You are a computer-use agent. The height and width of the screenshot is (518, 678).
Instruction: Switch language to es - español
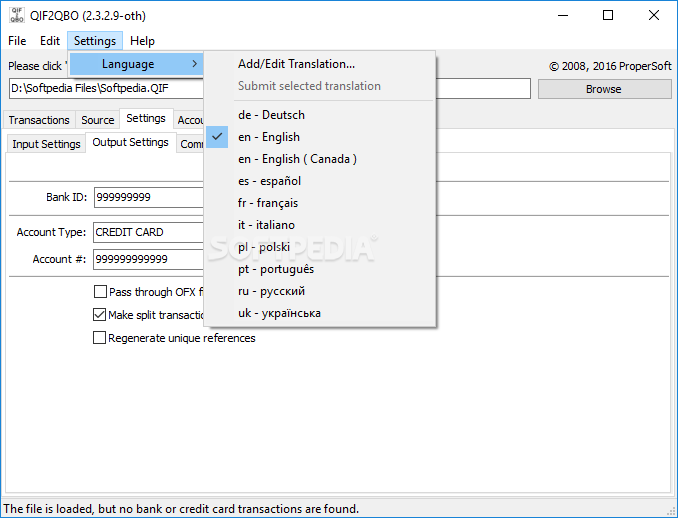click(320, 181)
